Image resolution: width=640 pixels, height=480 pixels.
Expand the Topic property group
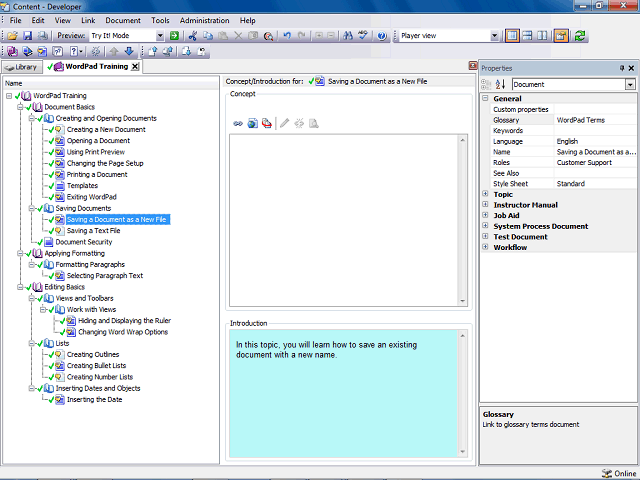point(485,194)
